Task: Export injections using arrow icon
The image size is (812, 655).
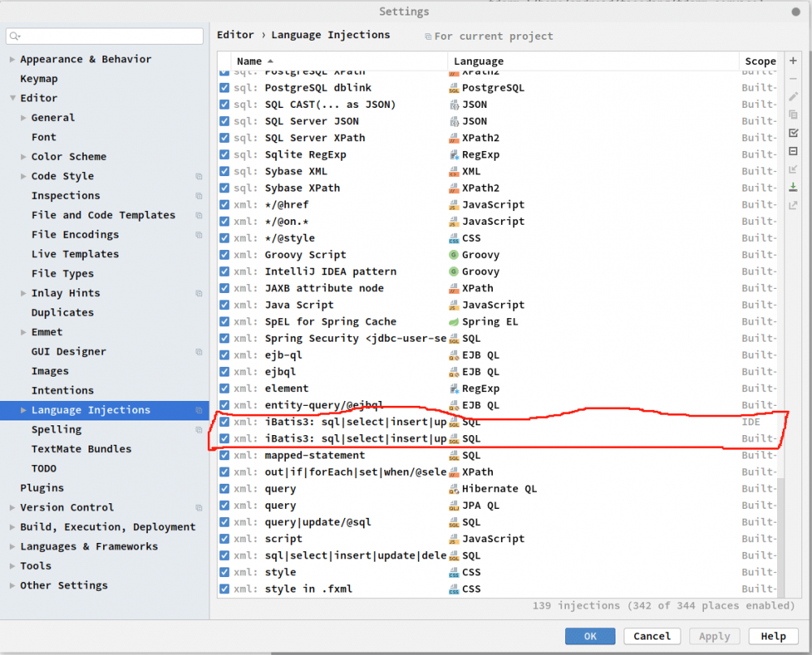Action: (x=793, y=205)
